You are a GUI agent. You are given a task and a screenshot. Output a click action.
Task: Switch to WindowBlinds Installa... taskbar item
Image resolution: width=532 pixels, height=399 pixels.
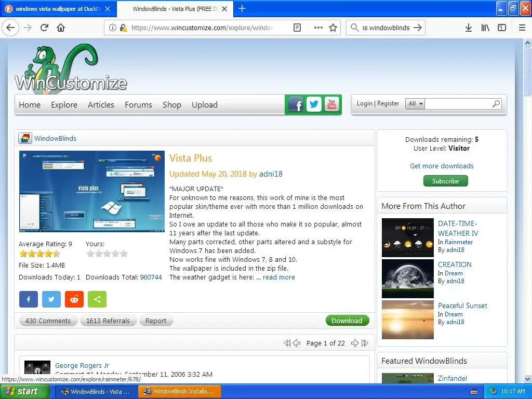click(x=179, y=392)
